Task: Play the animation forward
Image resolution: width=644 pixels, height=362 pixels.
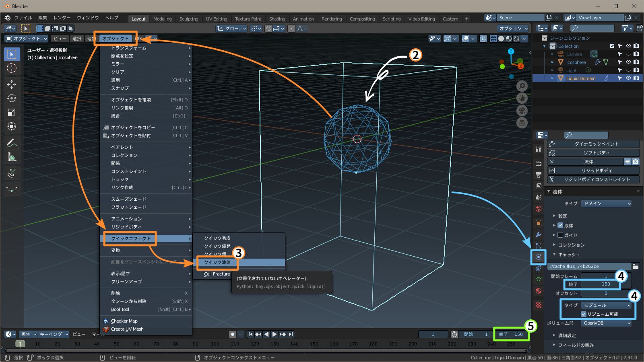Action: (x=275, y=334)
